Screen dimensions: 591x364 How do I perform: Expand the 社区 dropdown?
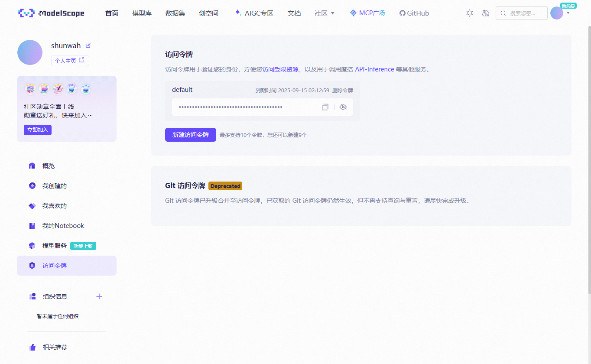coord(324,13)
